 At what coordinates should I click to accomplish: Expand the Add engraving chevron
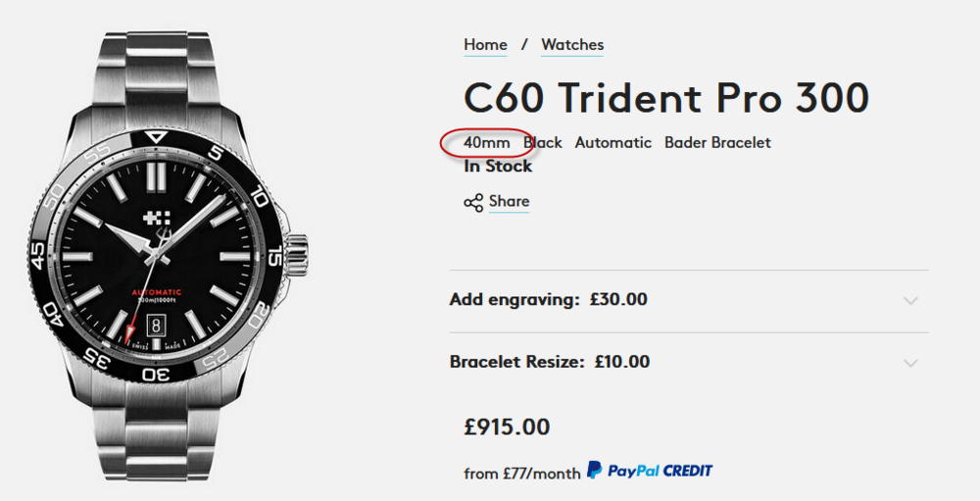910,300
